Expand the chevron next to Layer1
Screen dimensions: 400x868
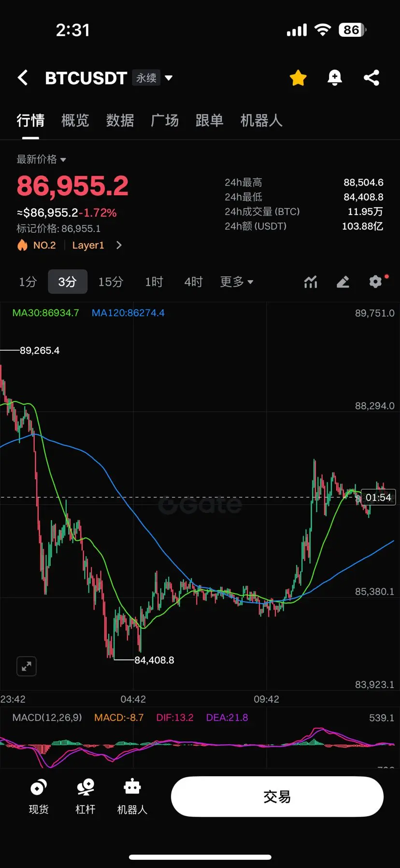[x=119, y=245]
